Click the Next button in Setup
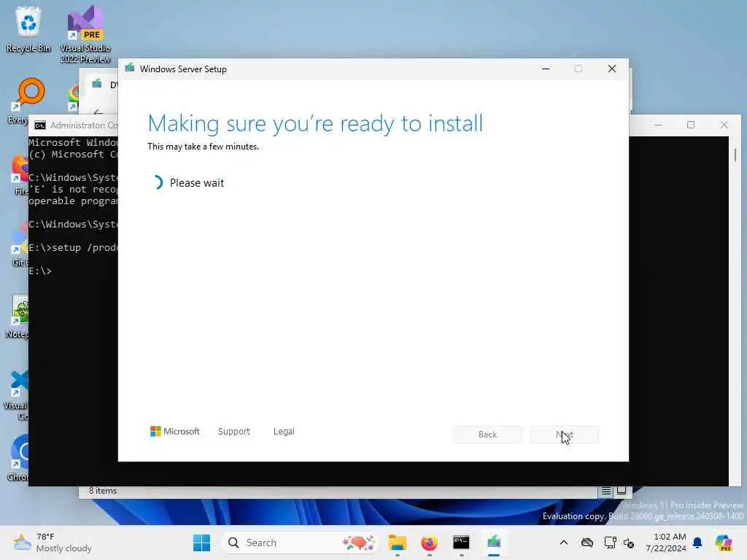Viewport: 747px width, 560px height. [564, 435]
